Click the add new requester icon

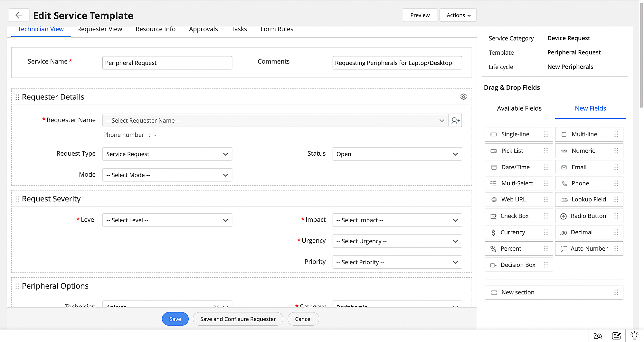455,121
